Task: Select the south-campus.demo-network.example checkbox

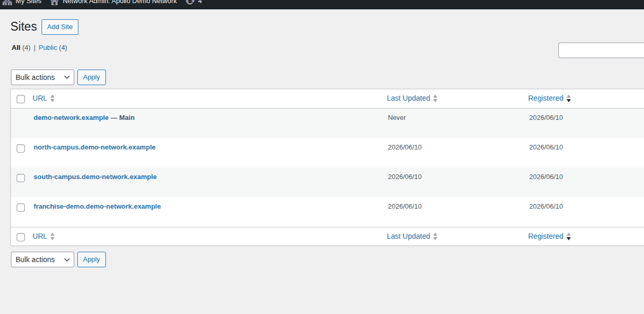Action: [x=21, y=178]
